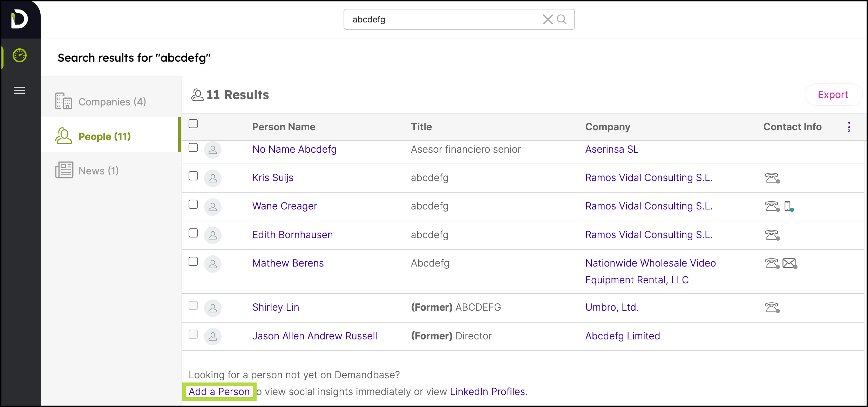Open Ramos Vidal Consulting in Edith Bornhausen row

[649, 235]
